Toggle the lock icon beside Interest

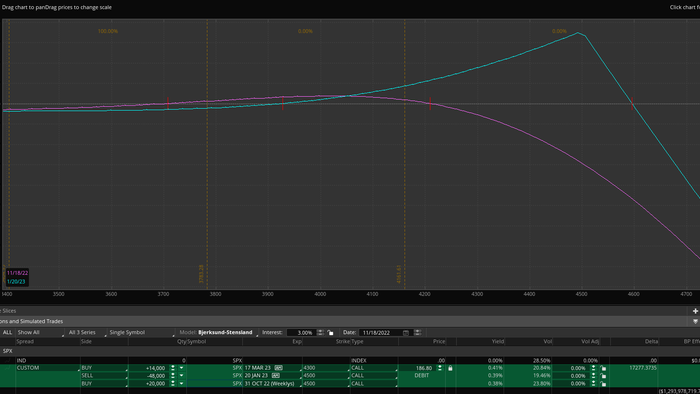click(330, 332)
